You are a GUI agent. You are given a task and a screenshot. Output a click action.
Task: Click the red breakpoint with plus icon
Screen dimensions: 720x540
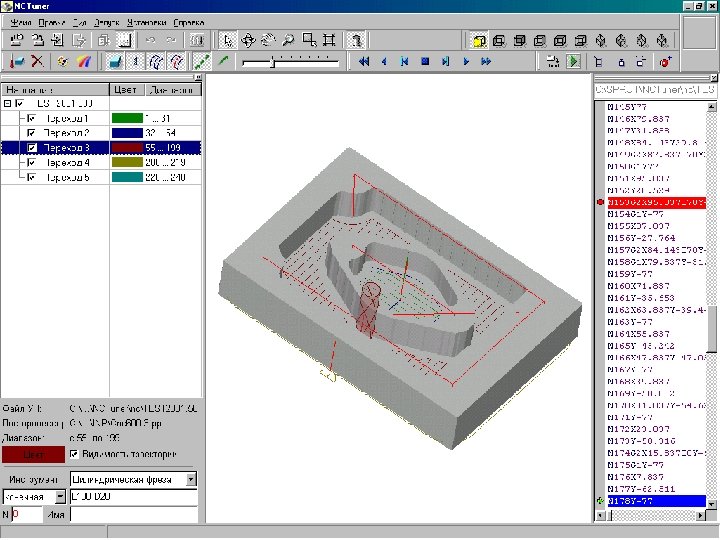665,62
